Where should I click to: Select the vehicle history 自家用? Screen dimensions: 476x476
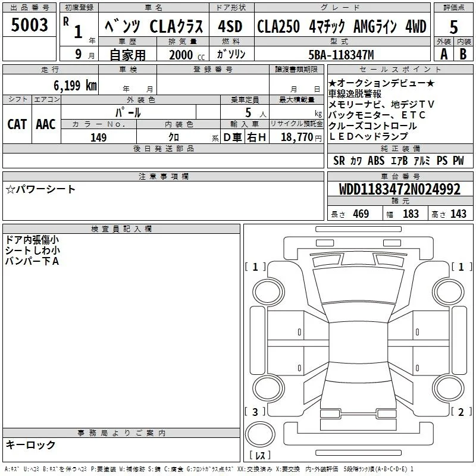[127, 55]
